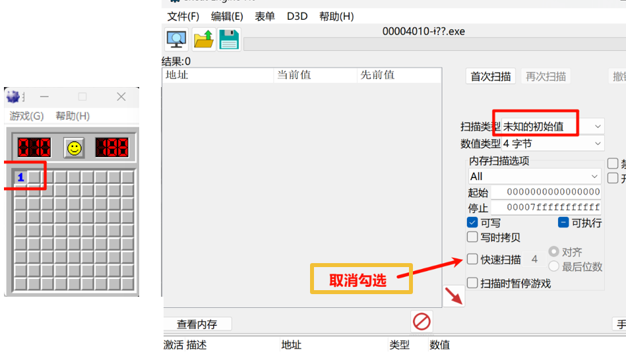Click the 先前值 column header

399,75
